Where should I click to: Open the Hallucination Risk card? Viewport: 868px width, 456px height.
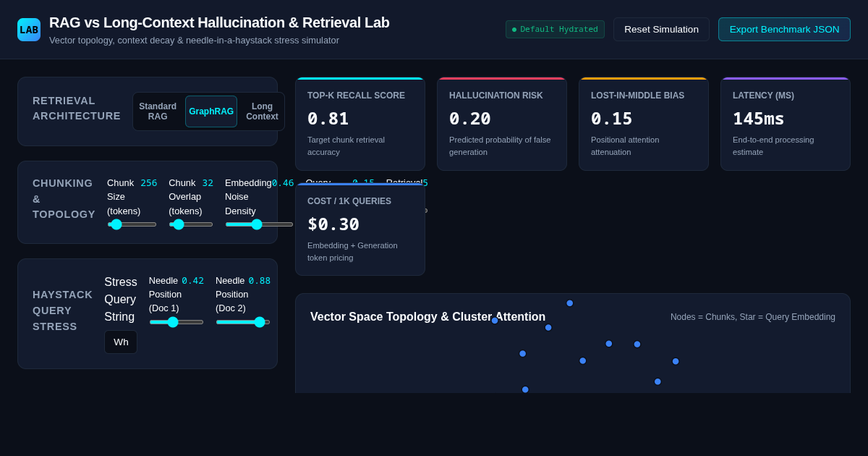click(502, 124)
